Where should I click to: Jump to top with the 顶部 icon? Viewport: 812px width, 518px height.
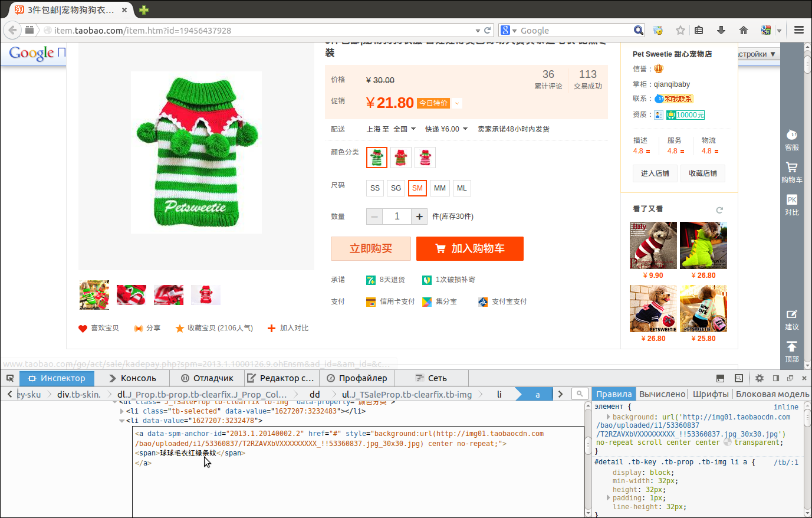pos(792,352)
